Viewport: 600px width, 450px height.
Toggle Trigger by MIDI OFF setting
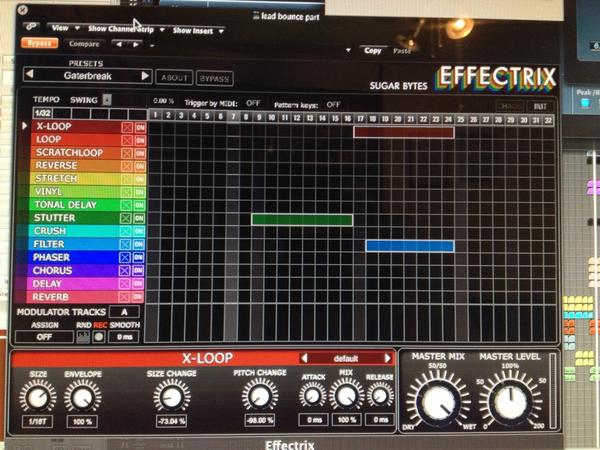253,103
